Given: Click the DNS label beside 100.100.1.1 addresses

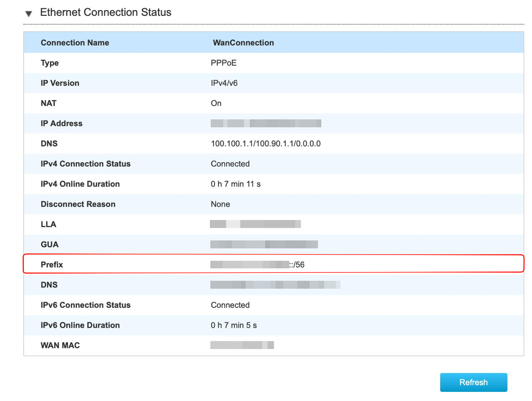Looking at the screenshot, I should (49, 144).
